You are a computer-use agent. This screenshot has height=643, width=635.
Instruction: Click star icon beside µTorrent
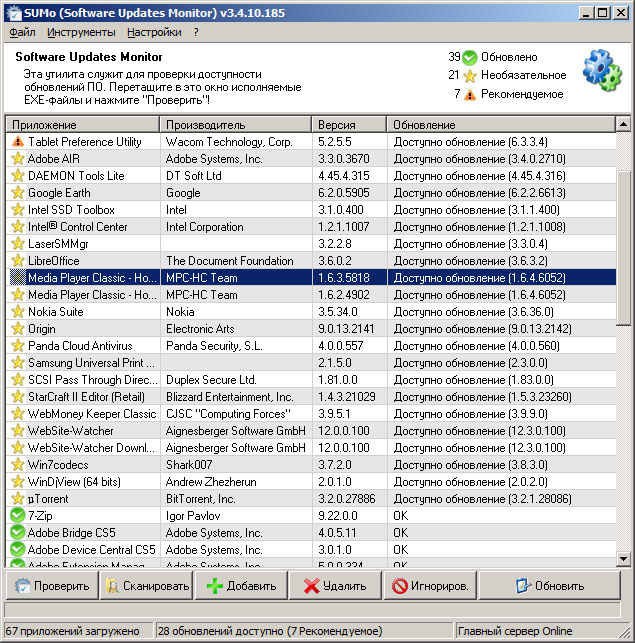(18, 499)
